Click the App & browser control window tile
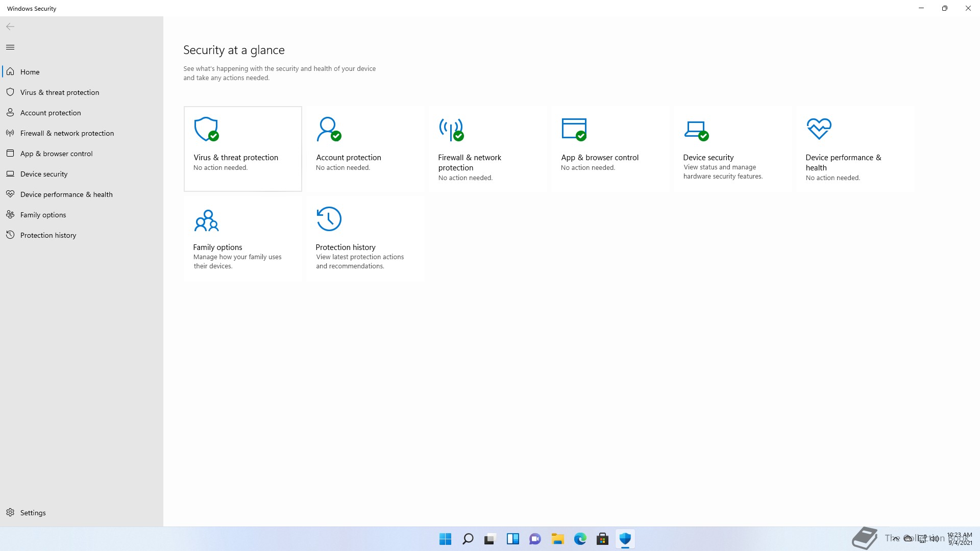The height and width of the screenshot is (551, 980). [x=610, y=149]
